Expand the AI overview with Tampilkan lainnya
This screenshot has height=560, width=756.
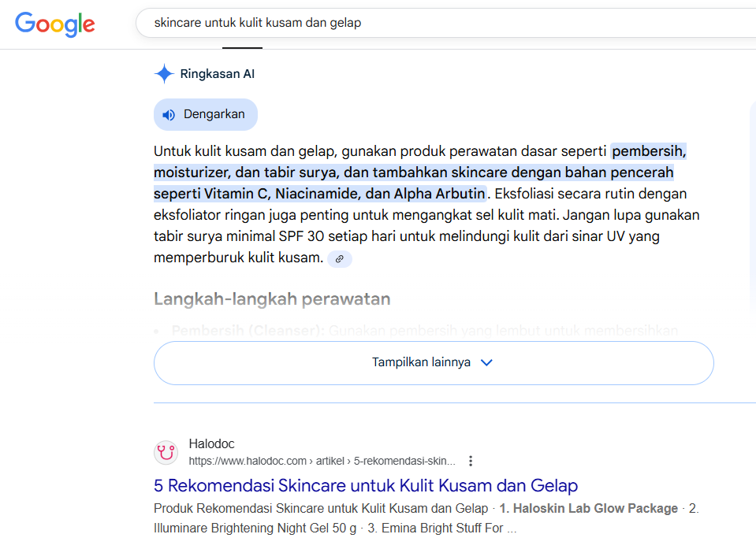[x=433, y=363]
